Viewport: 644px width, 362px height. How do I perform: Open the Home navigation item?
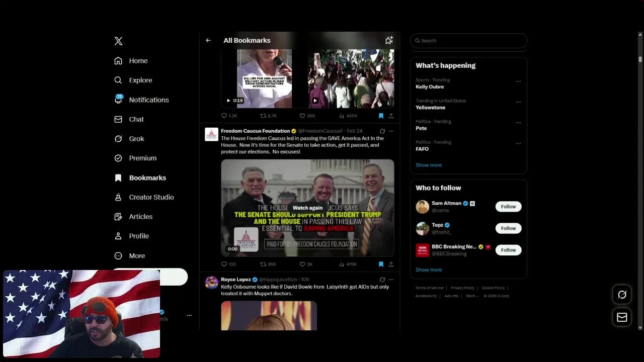(x=131, y=61)
